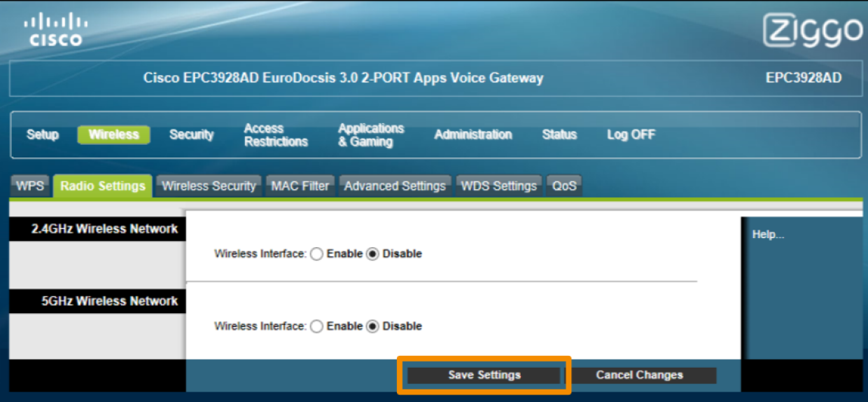Image resolution: width=868 pixels, height=402 pixels.
Task: Enable the 5GHz wireless interface
Action: 316,326
